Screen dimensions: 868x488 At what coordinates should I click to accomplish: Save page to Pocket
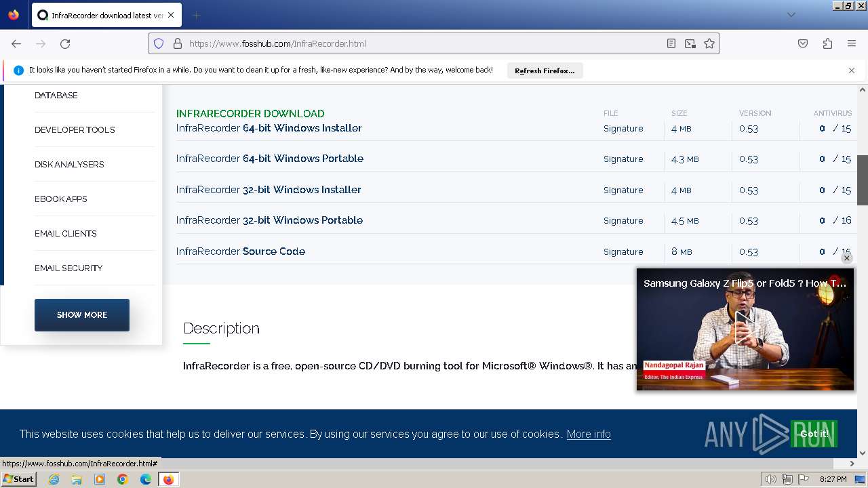pos(803,43)
